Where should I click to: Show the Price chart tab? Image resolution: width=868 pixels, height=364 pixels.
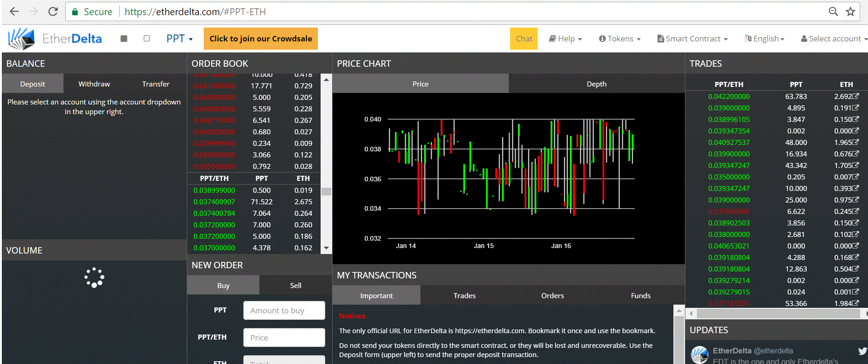click(420, 84)
